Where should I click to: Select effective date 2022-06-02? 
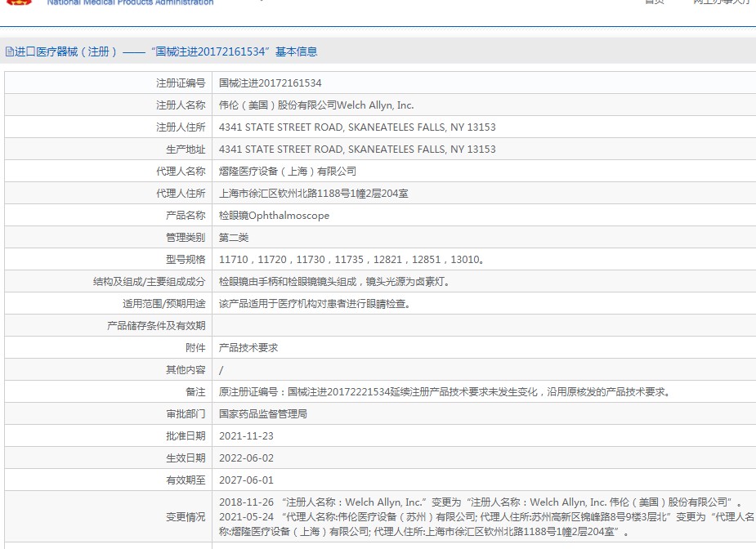(x=246, y=457)
